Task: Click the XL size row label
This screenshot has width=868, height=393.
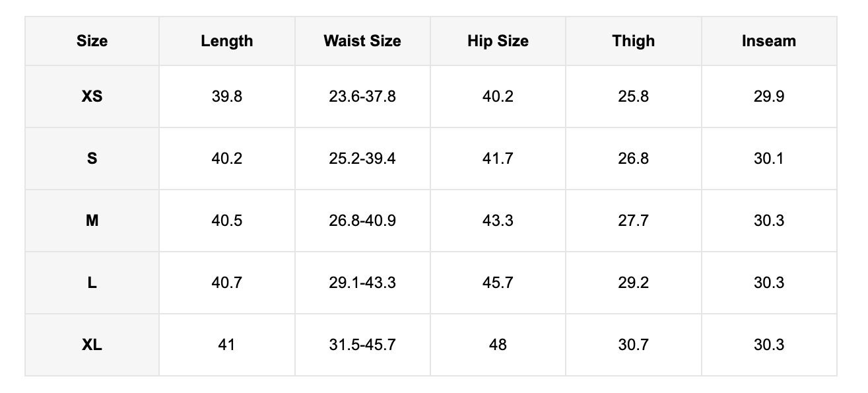Action: click(92, 345)
